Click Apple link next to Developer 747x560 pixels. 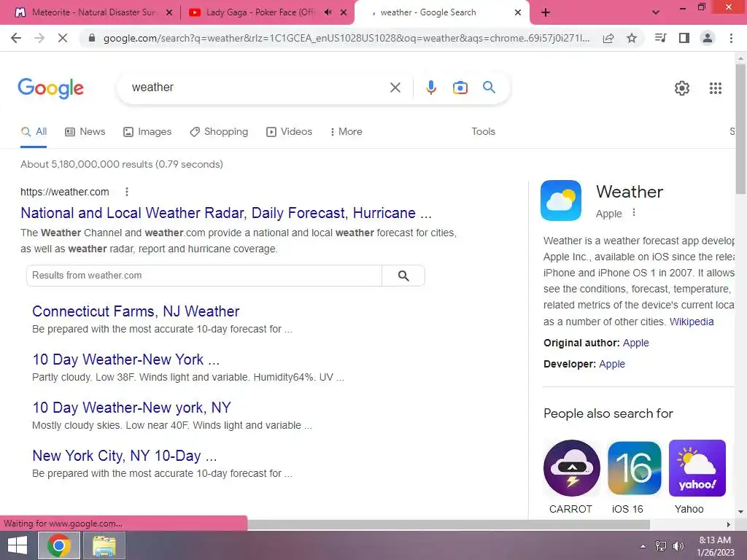(612, 364)
